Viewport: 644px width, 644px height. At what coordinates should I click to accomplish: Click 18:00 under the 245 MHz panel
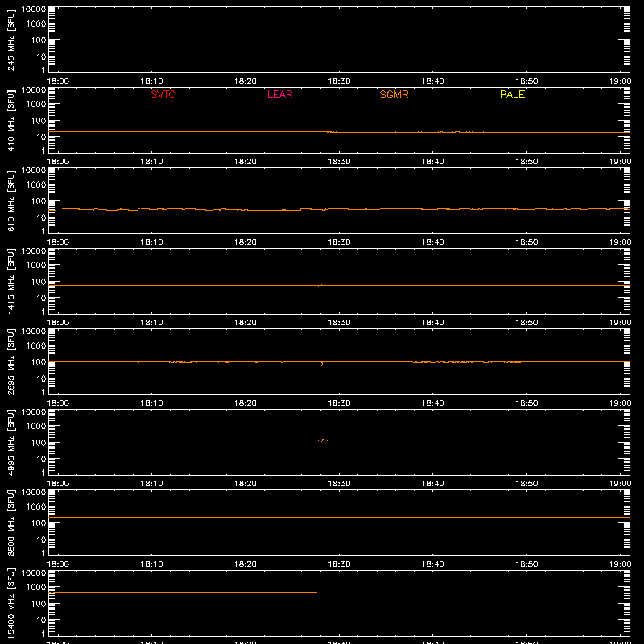(x=58, y=81)
